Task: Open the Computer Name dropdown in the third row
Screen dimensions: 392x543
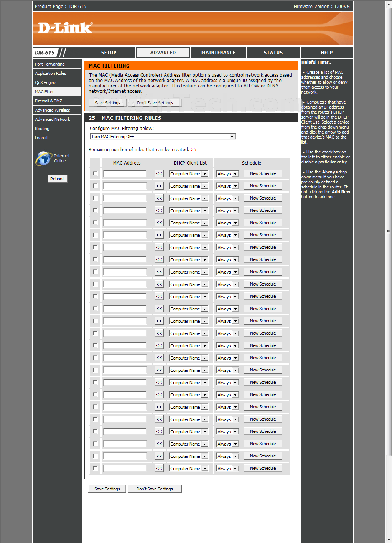Action: pos(188,198)
